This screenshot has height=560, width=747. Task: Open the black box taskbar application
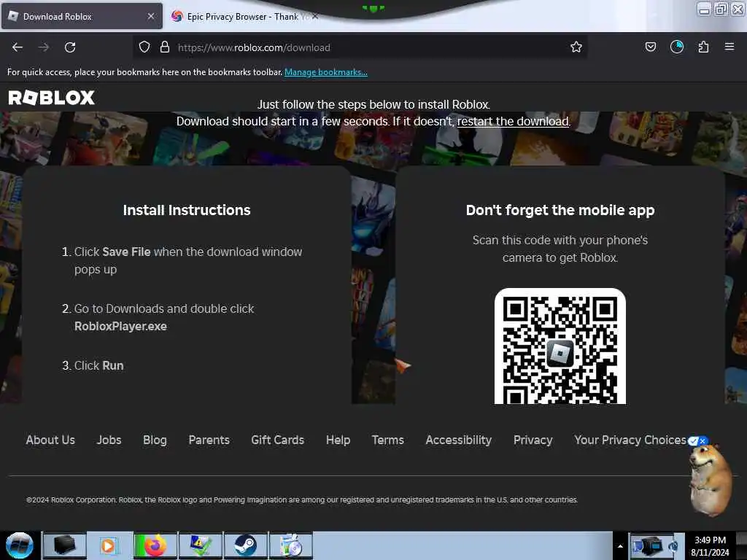click(x=65, y=545)
